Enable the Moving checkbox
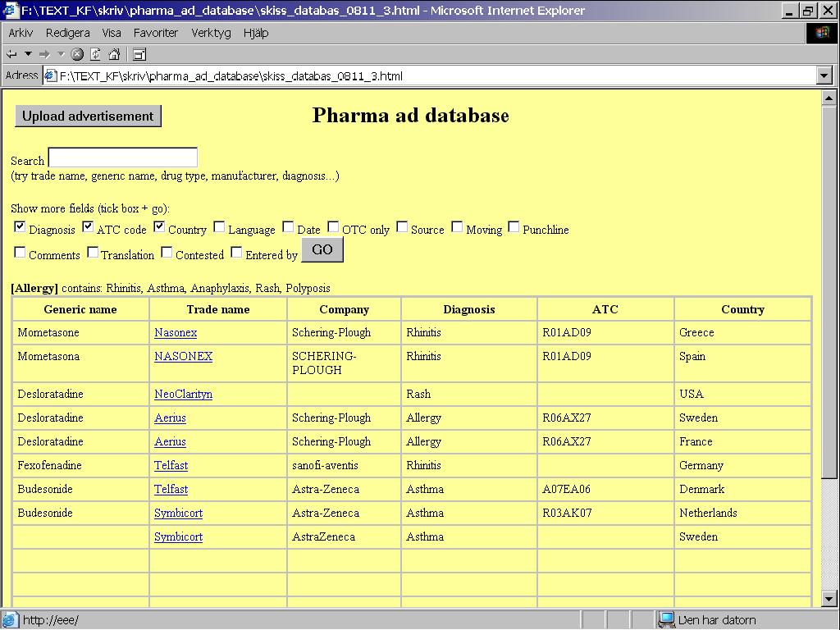This screenshot has width=840, height=630. pyautogui.click(x=457, y=226)
